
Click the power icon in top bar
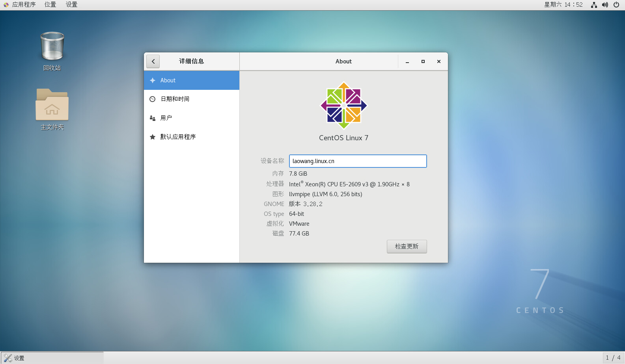coord(616,5)
